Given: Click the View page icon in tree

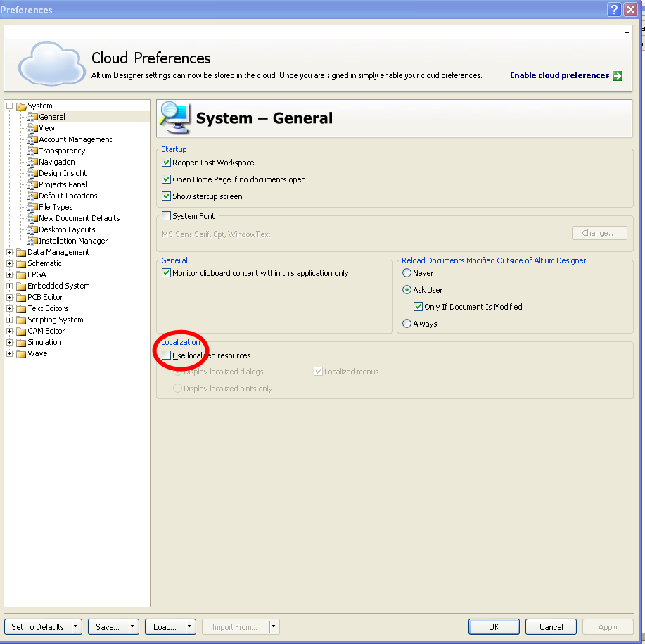Looking at the screenshot, I should (x=32, y=128).
